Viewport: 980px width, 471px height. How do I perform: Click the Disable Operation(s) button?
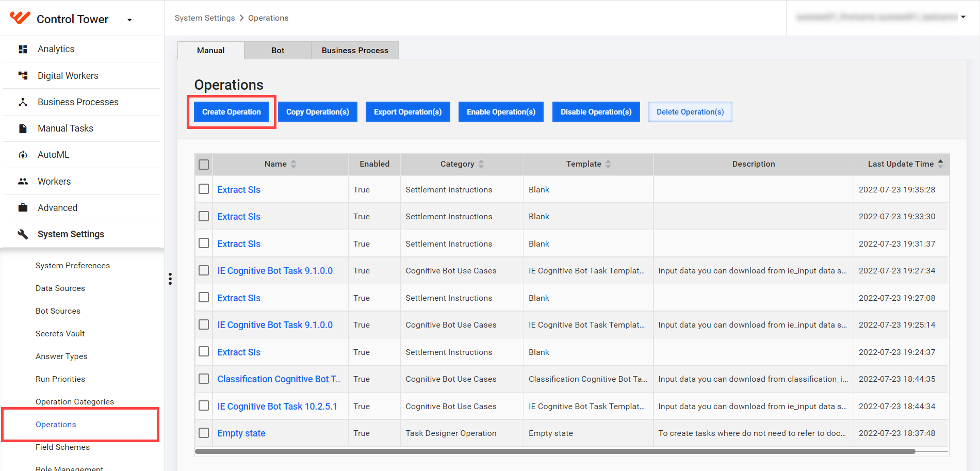[596, 112]
